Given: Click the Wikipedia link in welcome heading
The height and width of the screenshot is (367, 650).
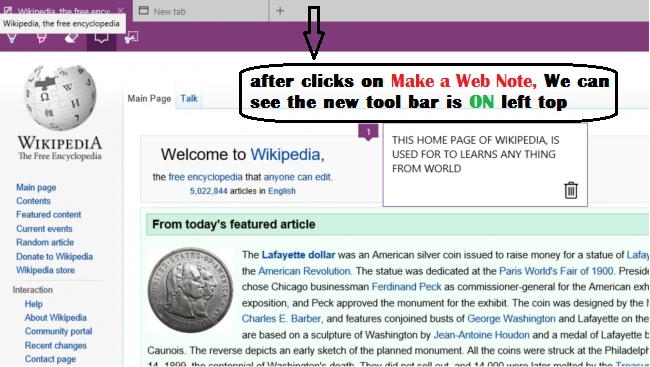Looking at the screenshot, I should pyautogui.click(x=285, y=155).
